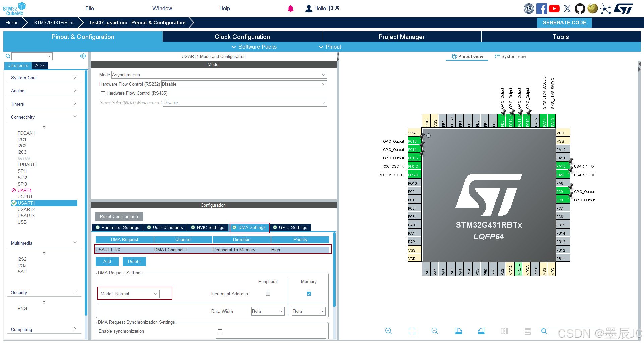Zoom in on the chip pinout
Screen dimensions: 644x344
point(389,331)
